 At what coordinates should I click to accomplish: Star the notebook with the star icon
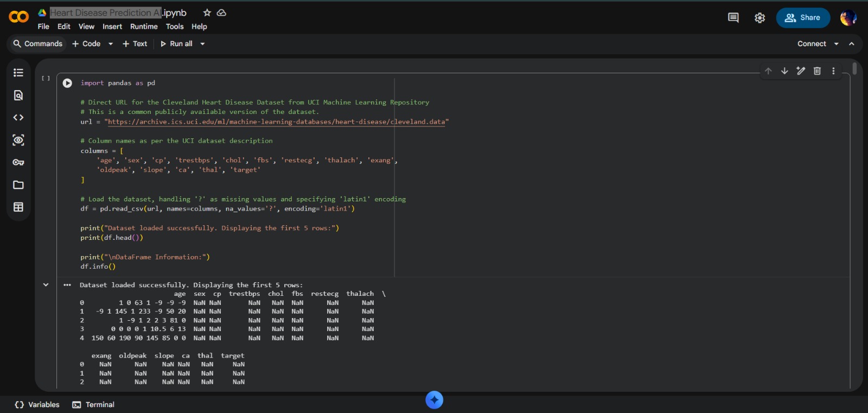click(207, 12)
